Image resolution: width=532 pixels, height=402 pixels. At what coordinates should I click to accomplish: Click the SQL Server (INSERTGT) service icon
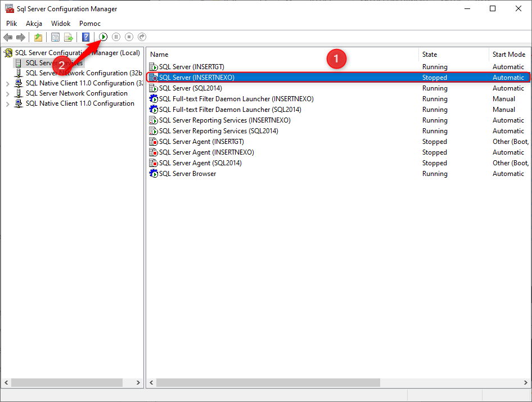[x=154, y=67]
